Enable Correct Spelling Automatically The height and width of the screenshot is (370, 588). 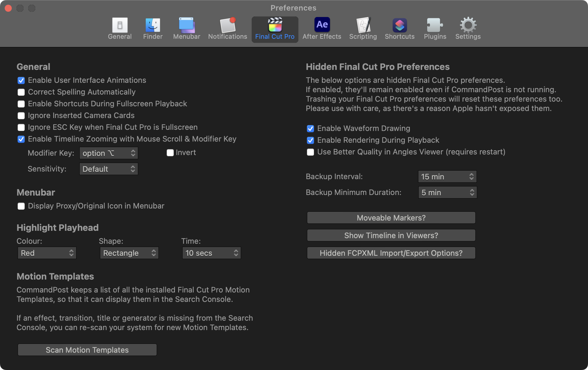(21, 92)
